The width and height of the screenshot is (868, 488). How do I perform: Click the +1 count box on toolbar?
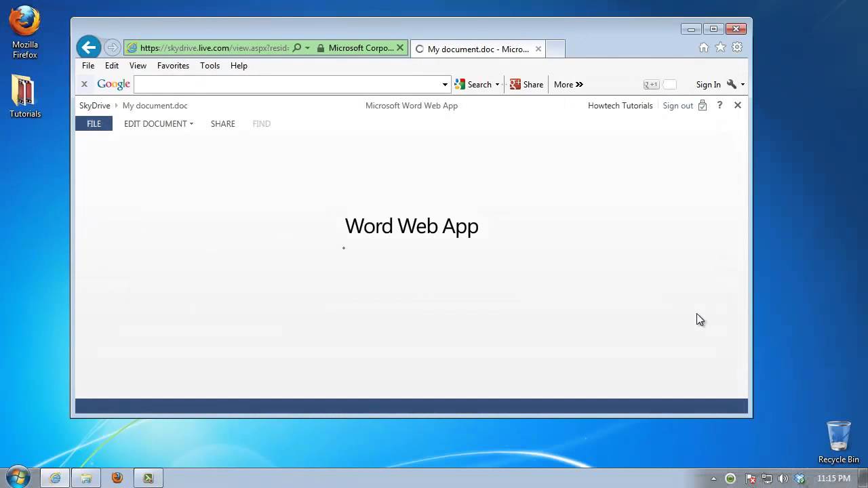(x=670, y=85)
